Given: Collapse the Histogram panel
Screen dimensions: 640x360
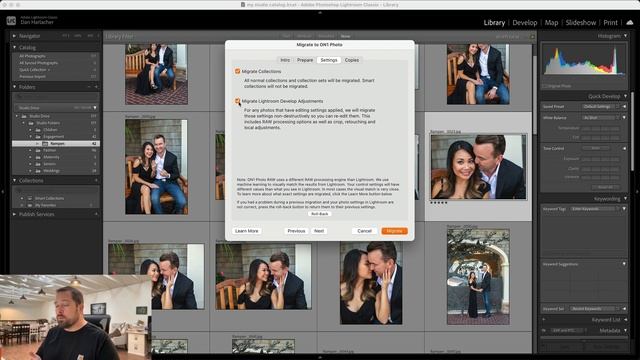Looking at the screenshot, I should (x=625, y=36).
